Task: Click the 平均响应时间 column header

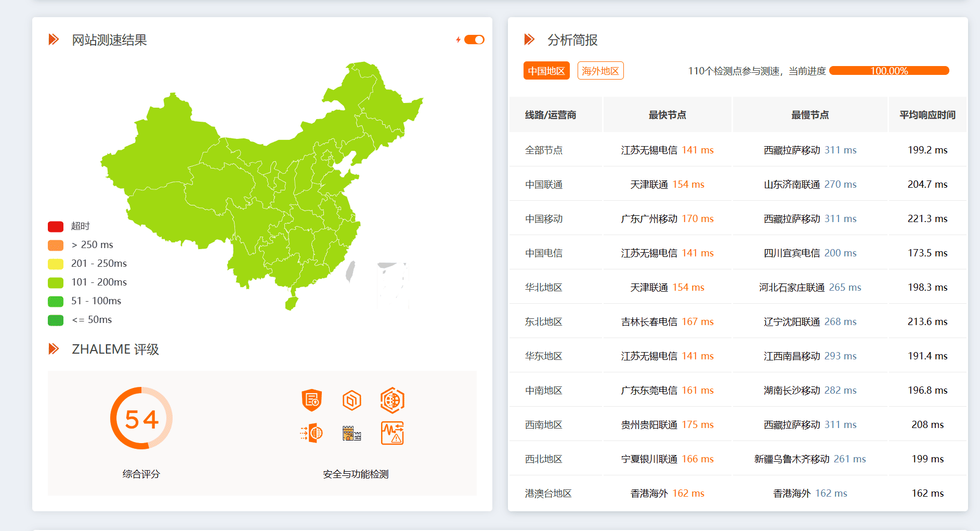Action: pyautogui.click(x=927, y=115)
